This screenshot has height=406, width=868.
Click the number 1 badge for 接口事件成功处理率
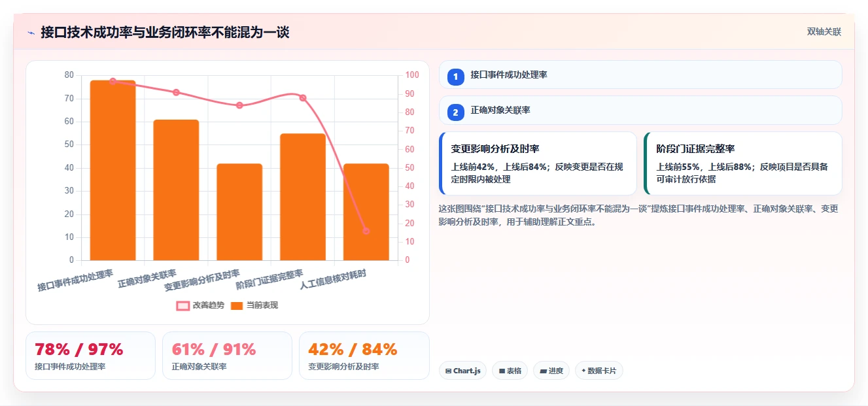click(x=456, y=76)
